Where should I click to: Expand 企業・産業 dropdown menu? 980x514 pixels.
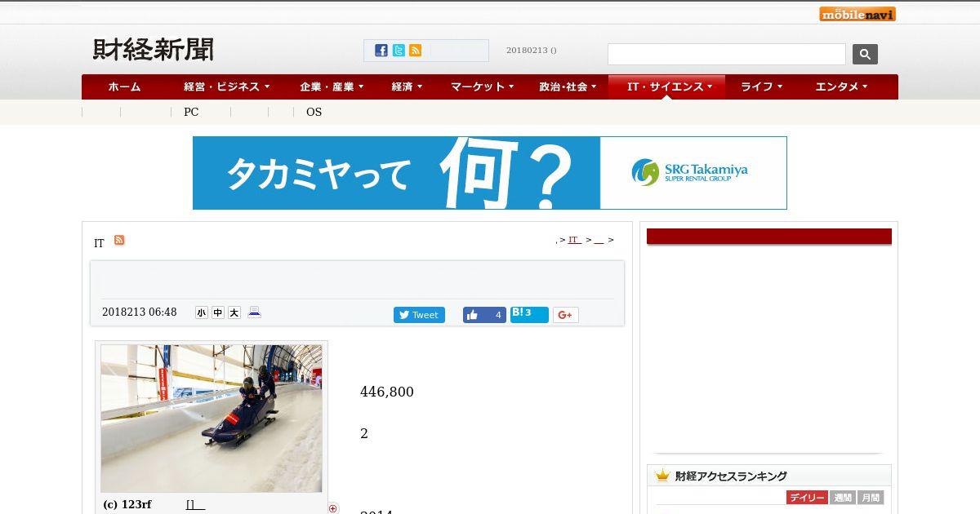[331, 86]
